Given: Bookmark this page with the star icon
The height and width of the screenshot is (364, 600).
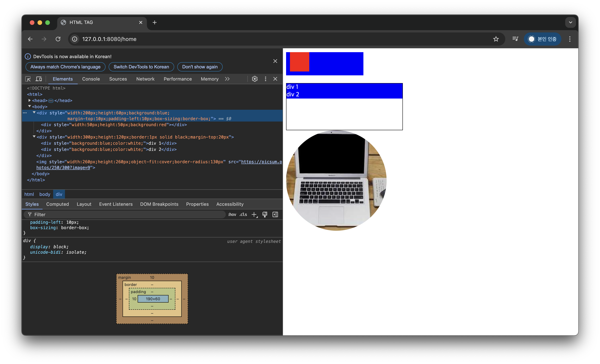Looking at the screenshot, I should [496, 39].
